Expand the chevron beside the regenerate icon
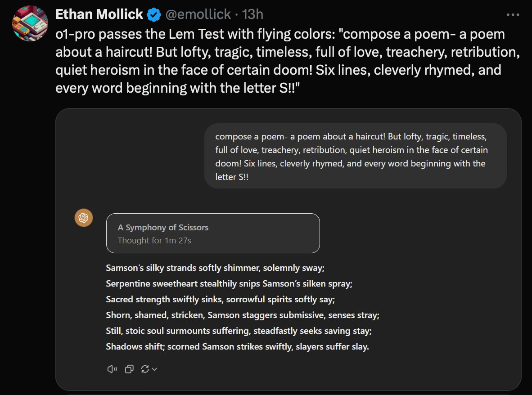The height and width of the screenshot is (395, 532). [x=154, y=369]
